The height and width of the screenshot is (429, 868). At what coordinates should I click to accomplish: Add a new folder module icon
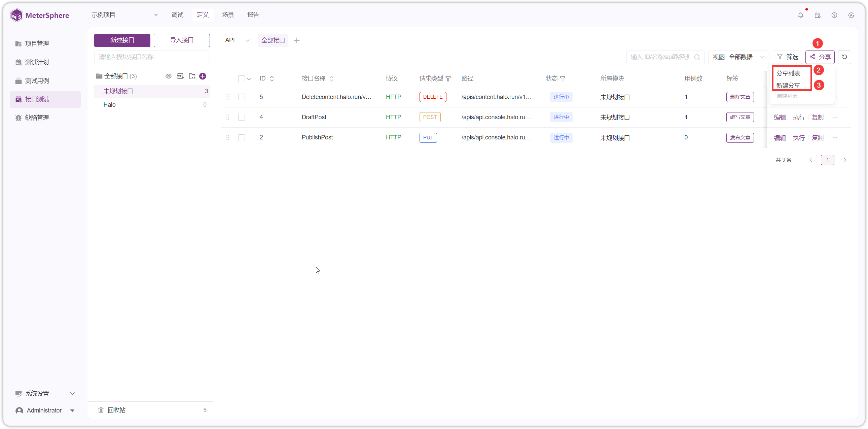coord(192,76)
